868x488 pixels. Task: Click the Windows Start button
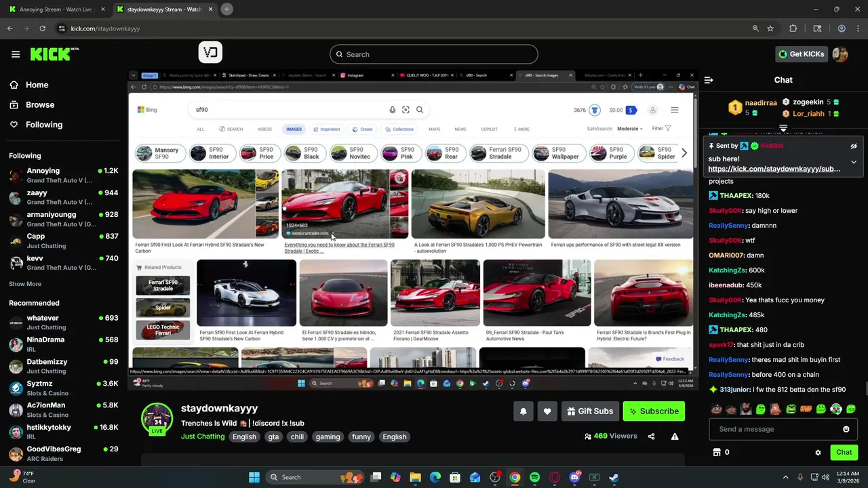click(x=254, y=477)
